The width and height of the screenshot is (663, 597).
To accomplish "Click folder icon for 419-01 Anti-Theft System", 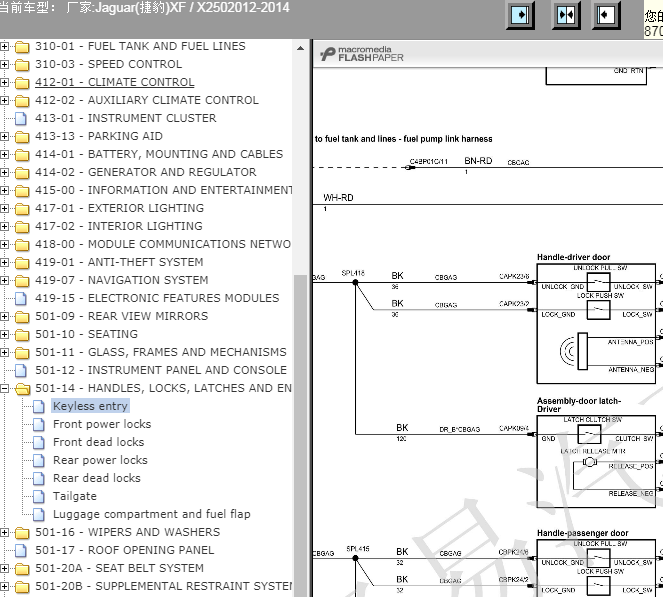I will (21, 262).
